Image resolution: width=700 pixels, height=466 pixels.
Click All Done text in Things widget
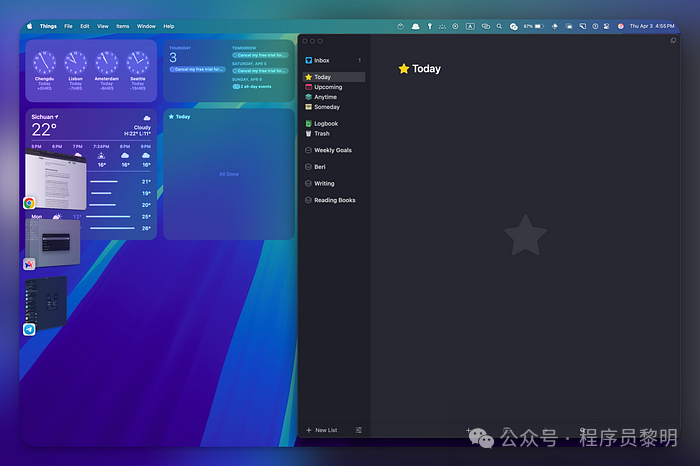click(x=229, y=174)
